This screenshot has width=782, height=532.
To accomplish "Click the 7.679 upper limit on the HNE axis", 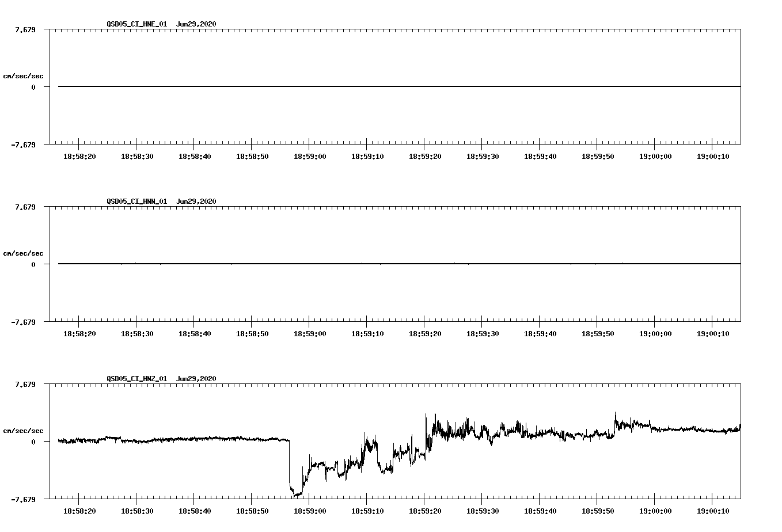I will 25,29.
